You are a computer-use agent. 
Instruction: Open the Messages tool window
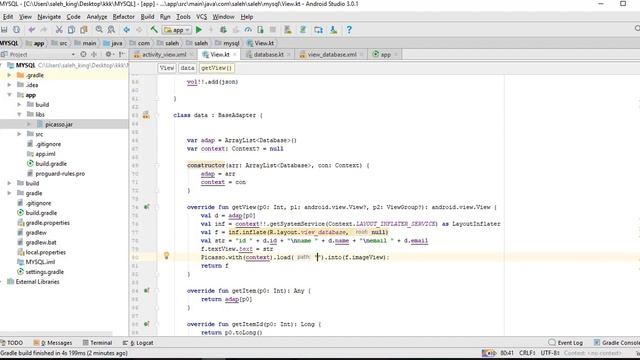click(x=53, y=343)
